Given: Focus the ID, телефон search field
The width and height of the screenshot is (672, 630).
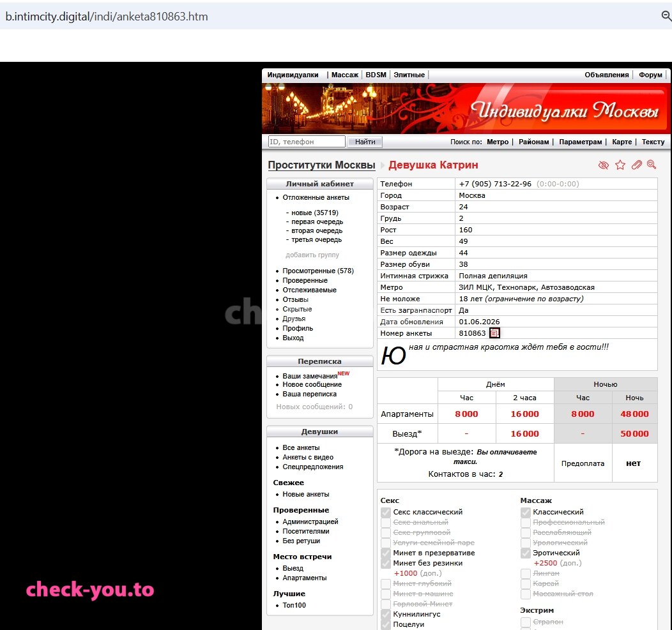Looking at the screenshot, I should (x=307, y=141).
